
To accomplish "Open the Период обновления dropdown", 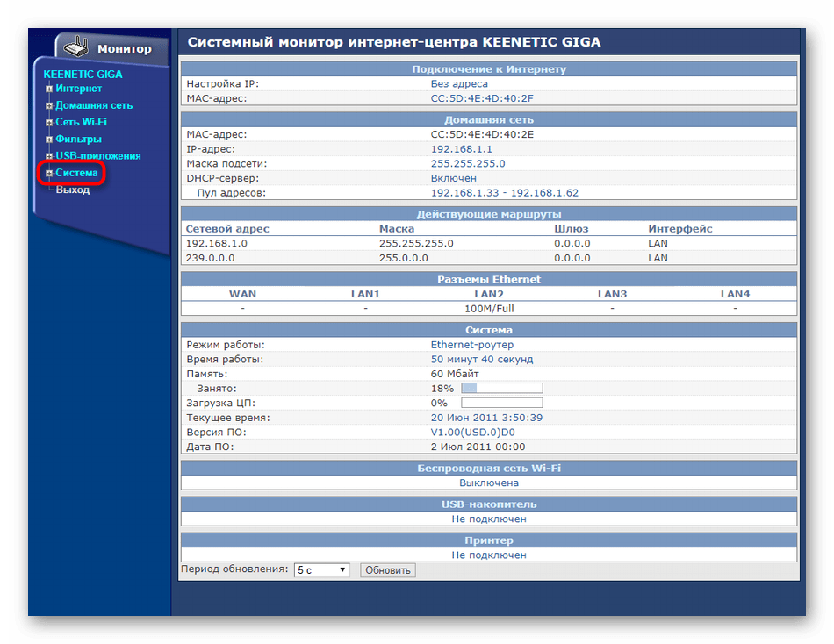I will 321,570.
